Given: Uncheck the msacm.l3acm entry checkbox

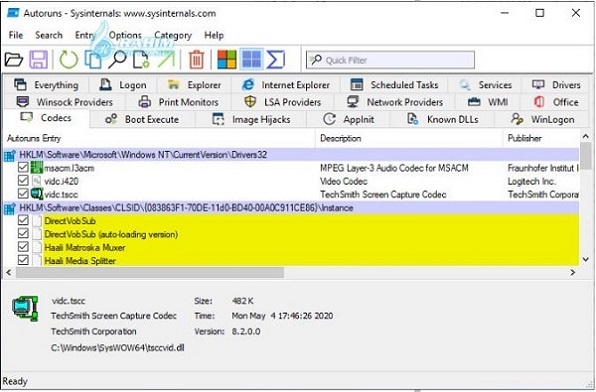Looking at the screenshot, I should tap(23, 167).
